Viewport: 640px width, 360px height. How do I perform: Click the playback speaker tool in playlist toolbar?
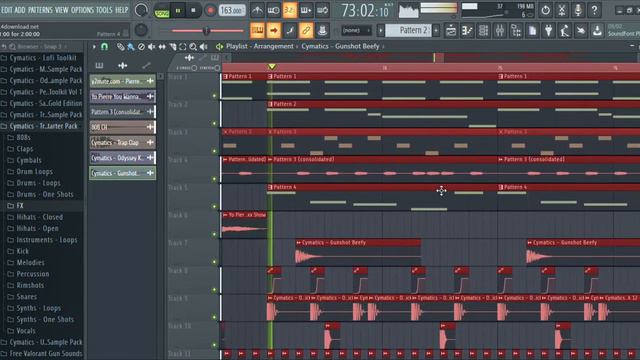click(203, 47)
